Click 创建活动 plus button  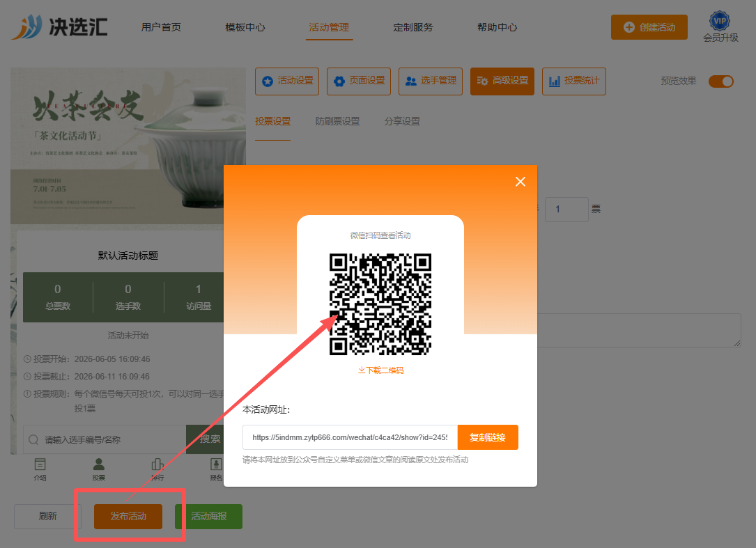pyautogui.click(x=649, y=27)
